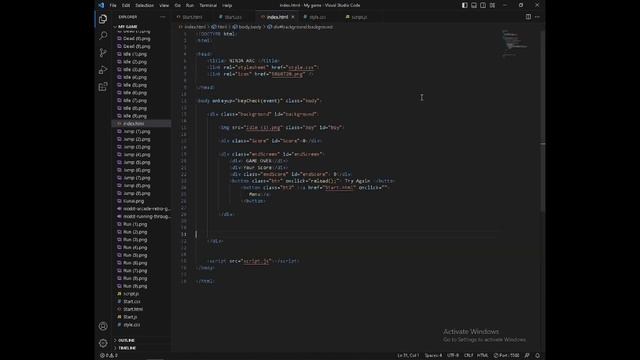The image size is (640, 360).
Task: Close the index.html editor tab
Action: click(293, 17)
